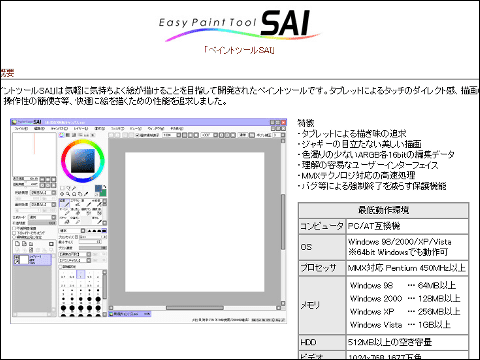Create a new linework layer

pos(24,244)
